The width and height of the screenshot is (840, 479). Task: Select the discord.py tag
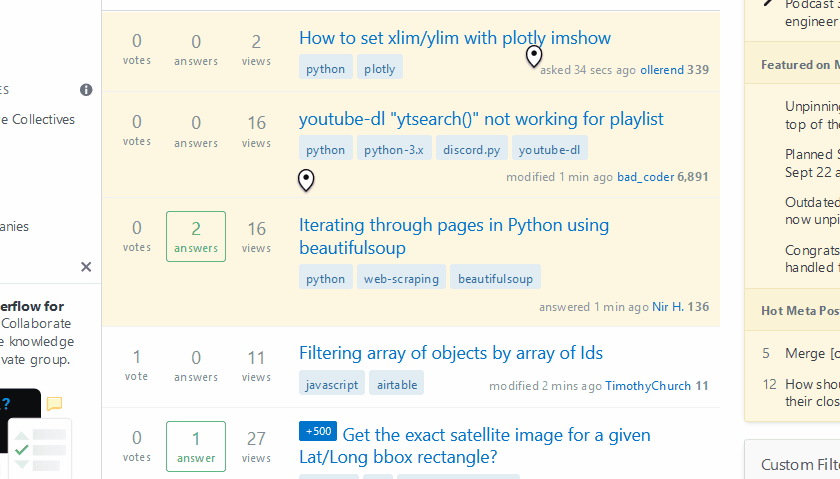472,150
